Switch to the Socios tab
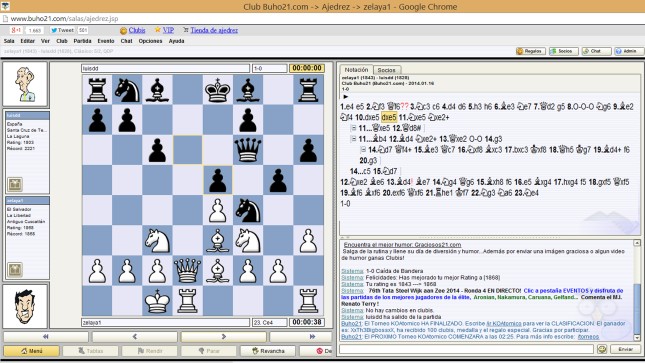645x363 pixels. (386, 70)
